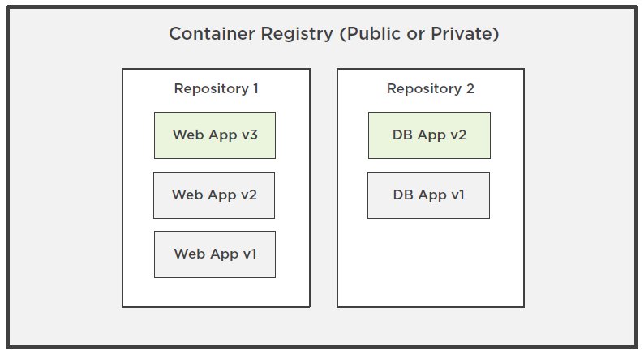This screenshot has height=355, width=644.
Task: Choose the Web App v1 box
Action: [215, 254]
